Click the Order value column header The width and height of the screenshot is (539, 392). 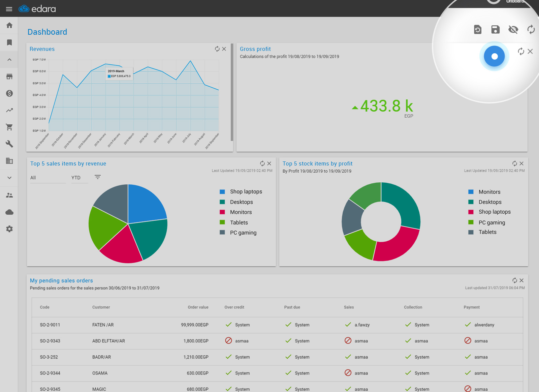pyautogui.click(x=198, y=307)
